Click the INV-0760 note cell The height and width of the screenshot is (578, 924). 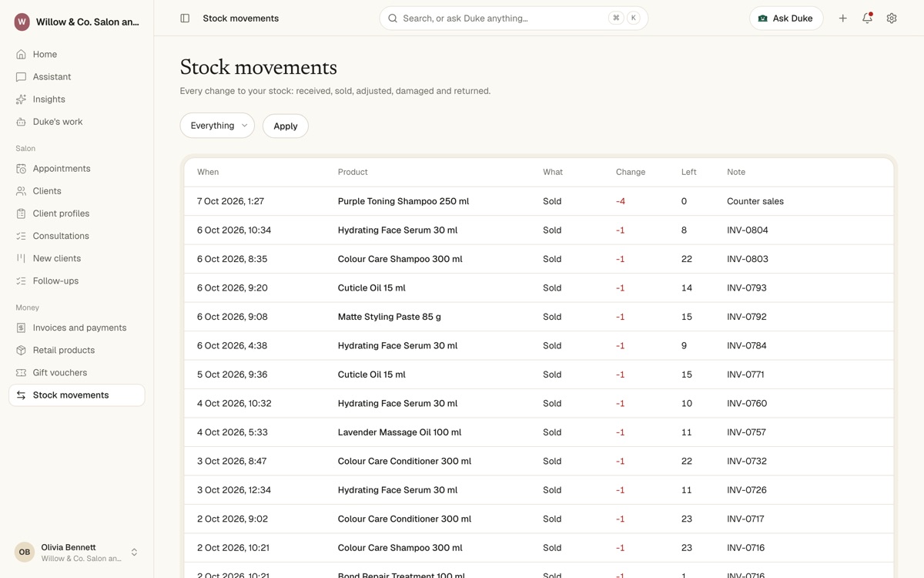pos(747,404)
